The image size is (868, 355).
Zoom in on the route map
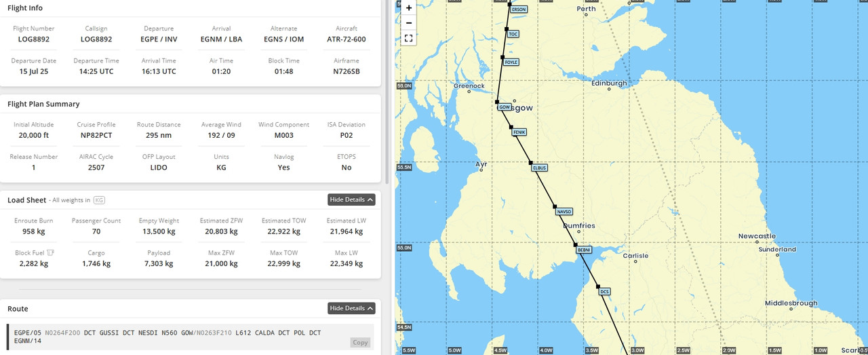[408, 8]
